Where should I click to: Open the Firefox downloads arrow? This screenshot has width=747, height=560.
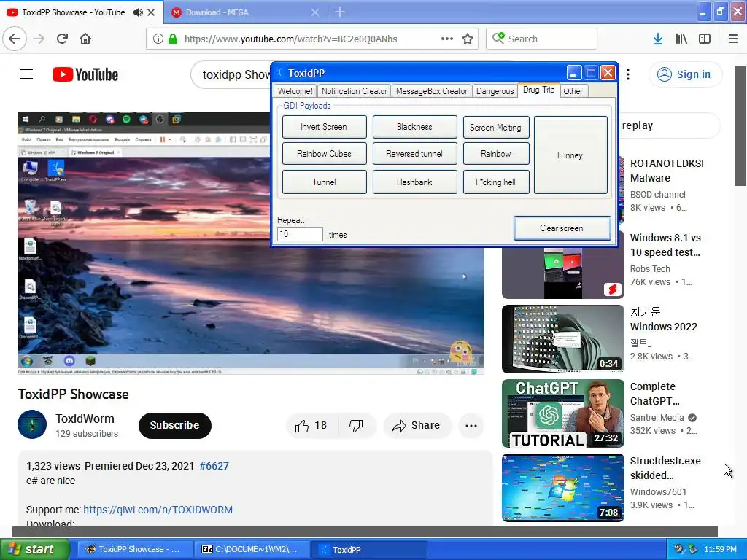(658, 39)
